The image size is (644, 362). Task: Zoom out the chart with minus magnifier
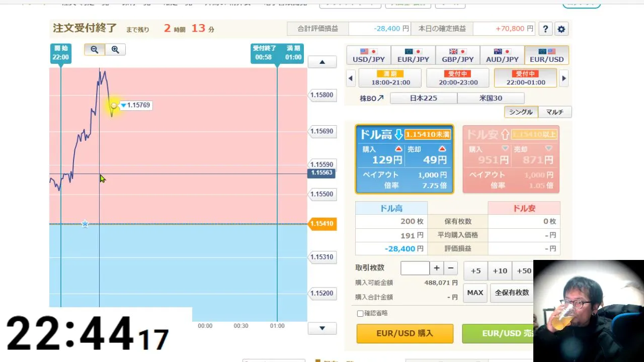[x=95, y=49]
